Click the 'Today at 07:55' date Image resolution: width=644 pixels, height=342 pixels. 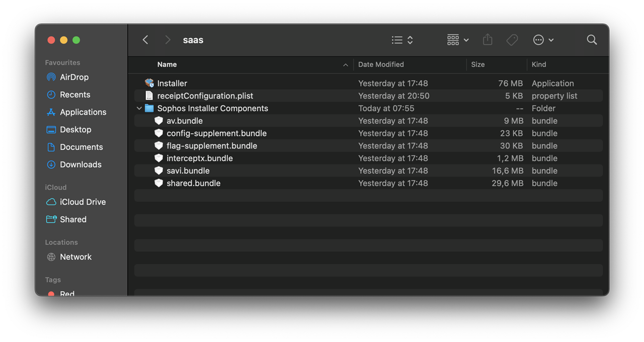386,108
